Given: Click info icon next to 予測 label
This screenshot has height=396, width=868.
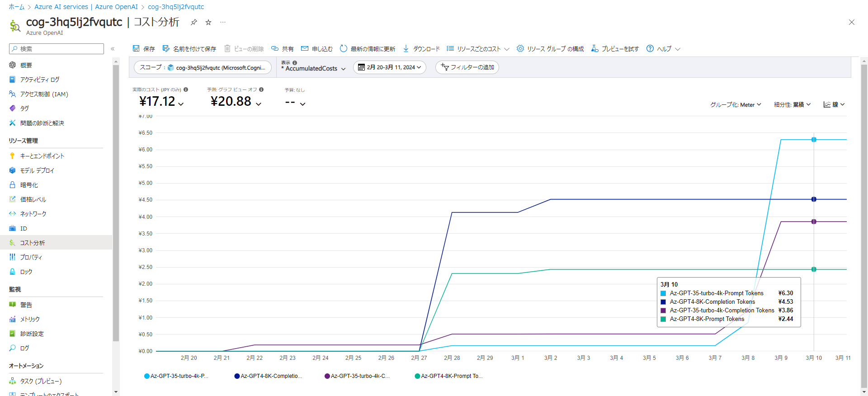Looking at the screenshot, I should click(x=261, y=90).
